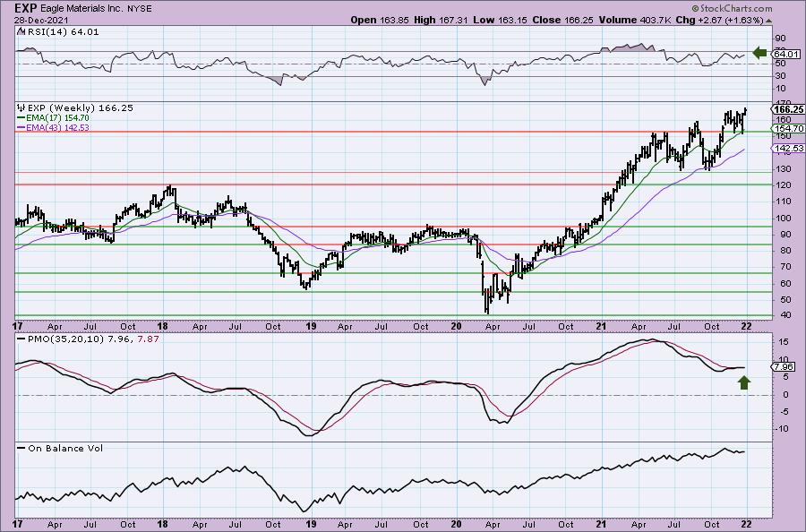
Task: Click the 120 label on price axis
Action: coord(784,185)
